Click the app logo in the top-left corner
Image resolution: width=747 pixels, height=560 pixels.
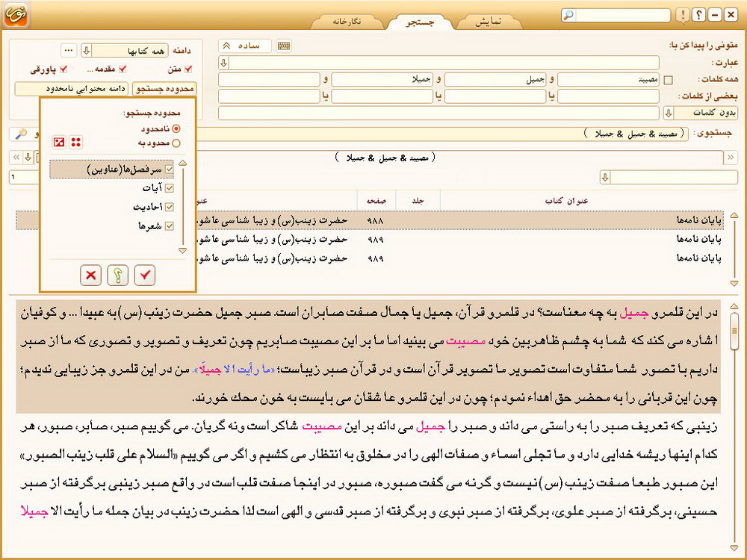pos(15,15)
